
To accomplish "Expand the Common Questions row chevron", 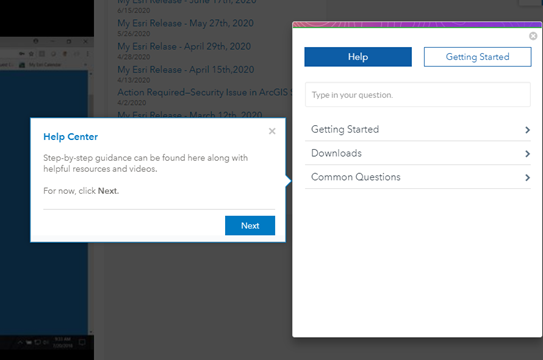I will (527, 178).
